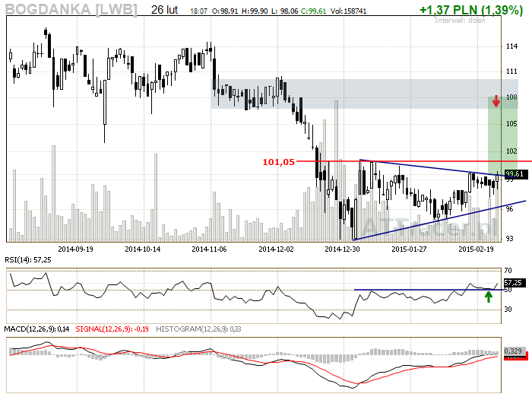Screen dimensions: 532x397
Task: Click the 105 price axis label
Action: point(511,124)
